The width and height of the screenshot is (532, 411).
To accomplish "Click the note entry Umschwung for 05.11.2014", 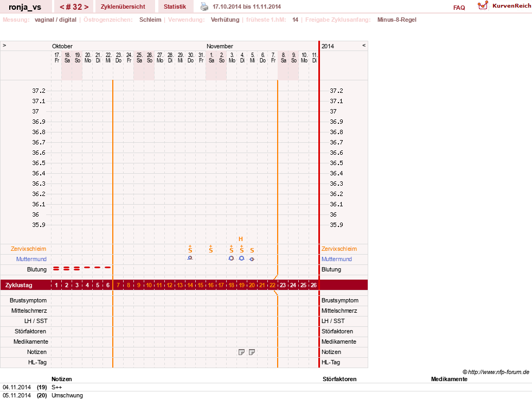I will 67,395.
